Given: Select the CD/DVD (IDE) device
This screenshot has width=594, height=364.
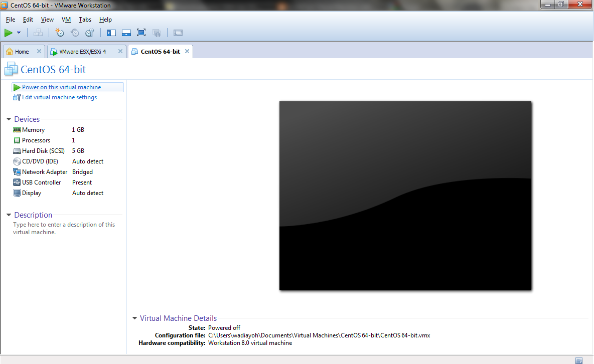Looking at the screenshot, I should (x=67, y=161).
